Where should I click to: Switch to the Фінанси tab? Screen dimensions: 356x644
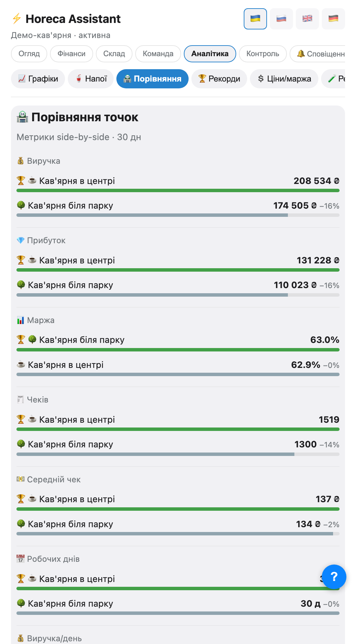[x=72, y=54]
